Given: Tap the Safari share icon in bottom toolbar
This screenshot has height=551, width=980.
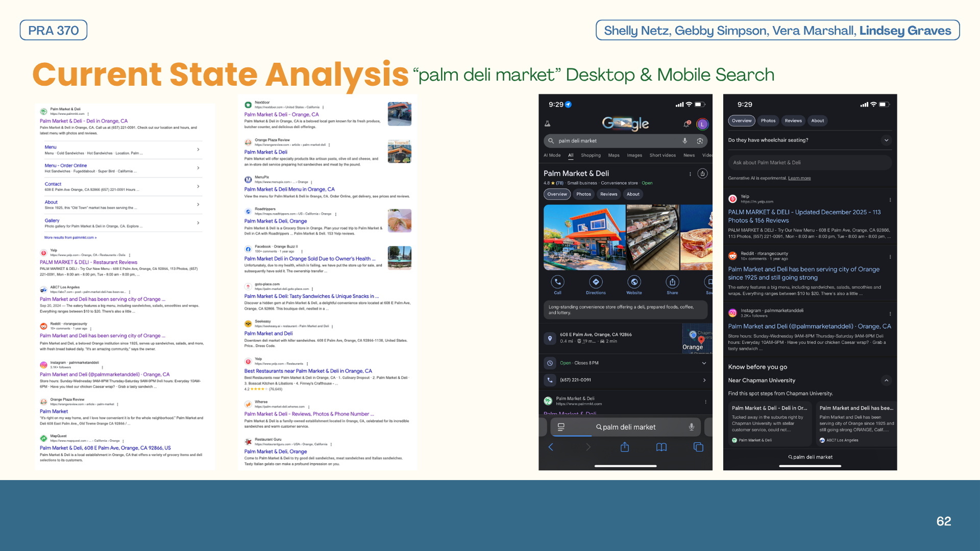Looking at the screenshot, I should click(x=624, y=447).
